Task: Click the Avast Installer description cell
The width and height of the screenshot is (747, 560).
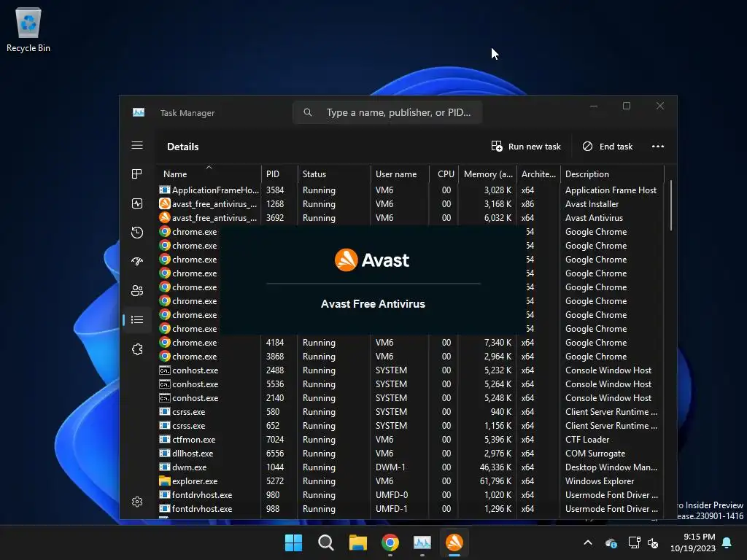Action: point(592,204)
